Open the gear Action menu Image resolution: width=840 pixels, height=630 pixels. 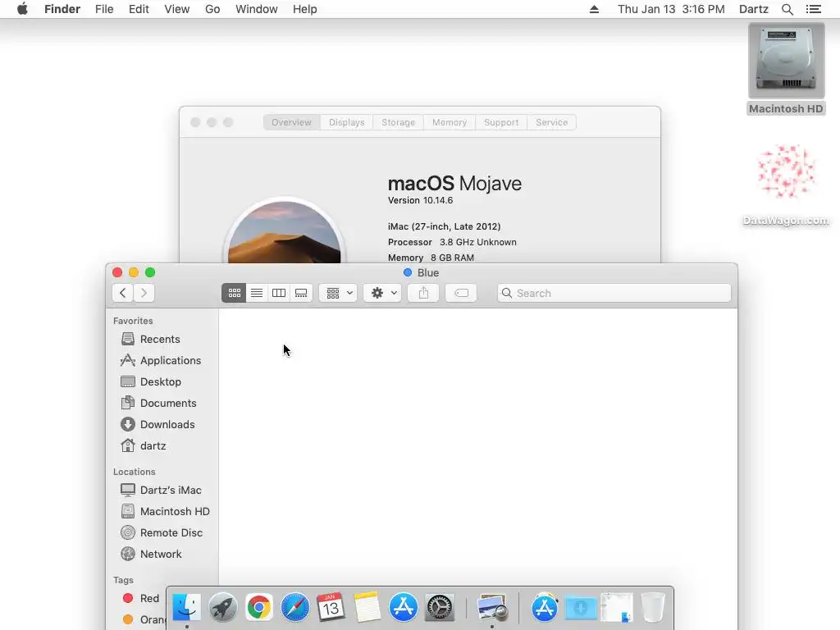coord(382,293)
